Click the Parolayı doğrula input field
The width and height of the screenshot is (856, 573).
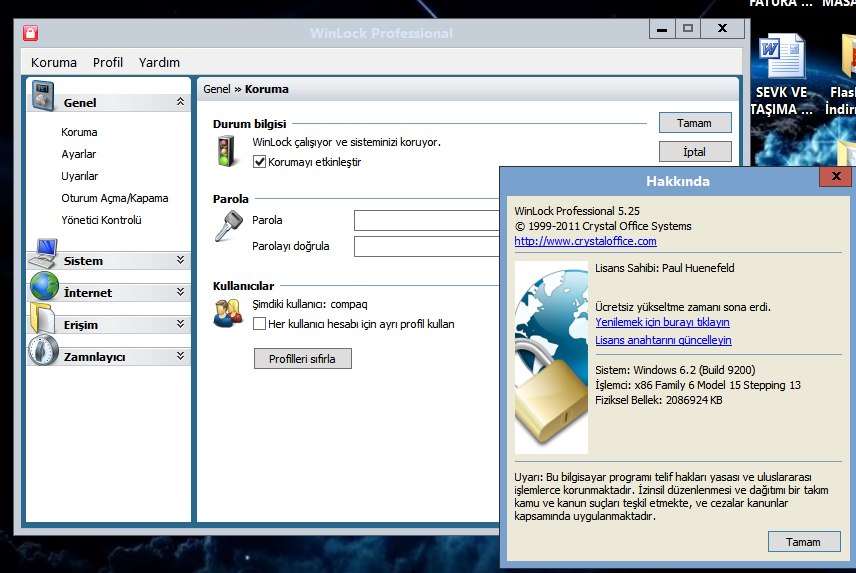[427, 246]
